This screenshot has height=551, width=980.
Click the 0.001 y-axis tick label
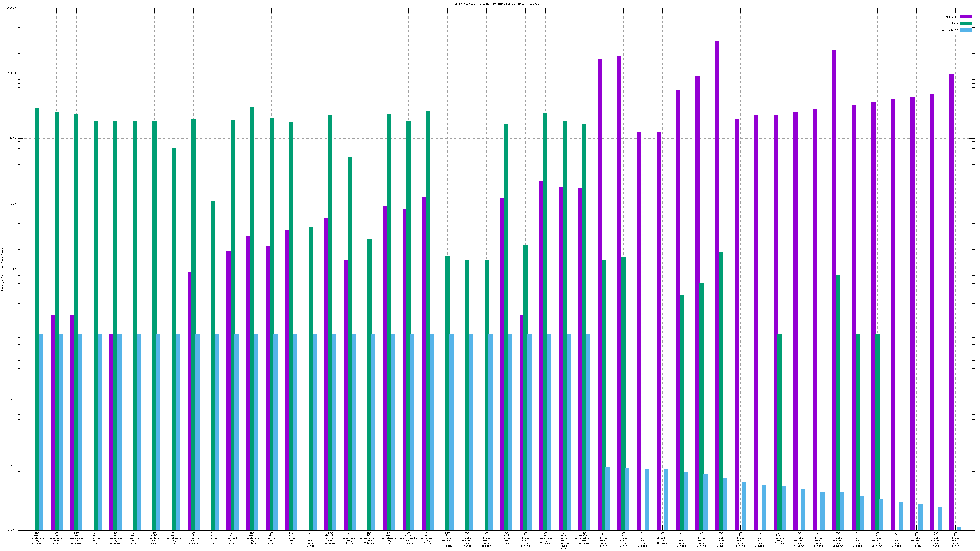12,530
